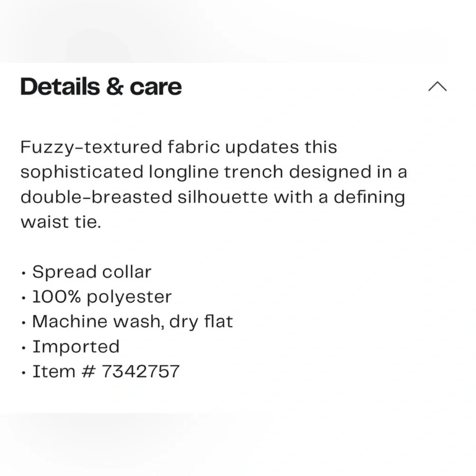476x476 pixels.
Task: Click the dry flat care instruction
Action: click(201, 322)
